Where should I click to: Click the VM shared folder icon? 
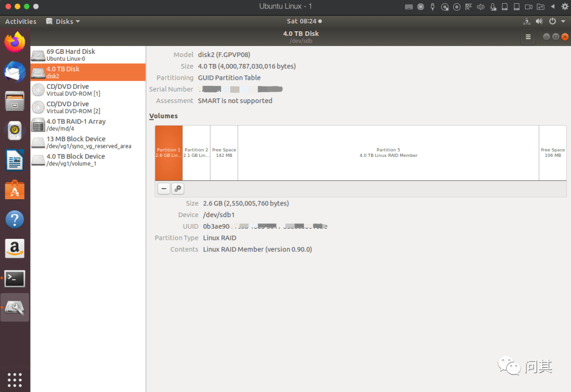(541, 6)
